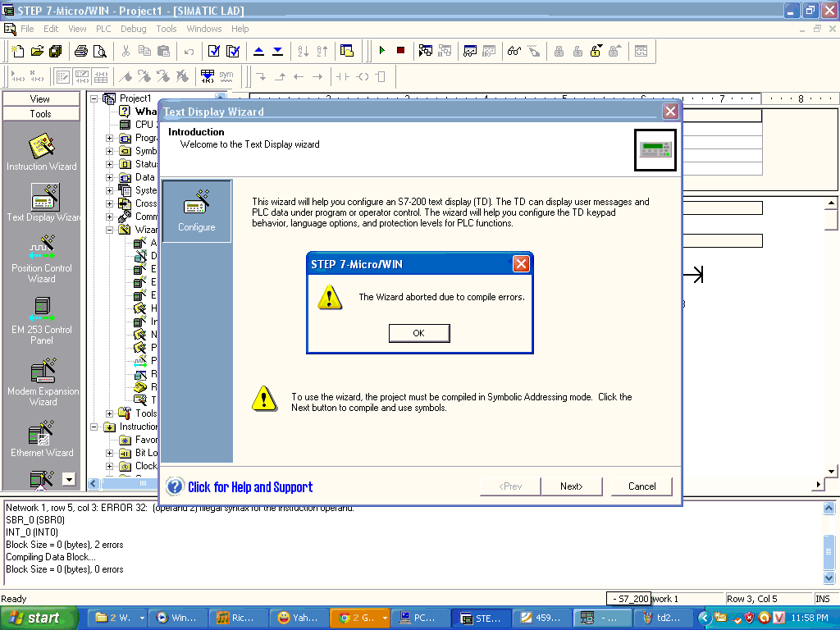Viewport: 840px width, 630px height.
Task: Click the View bar at top of the sidebar
Action: [x=41, y=99]
